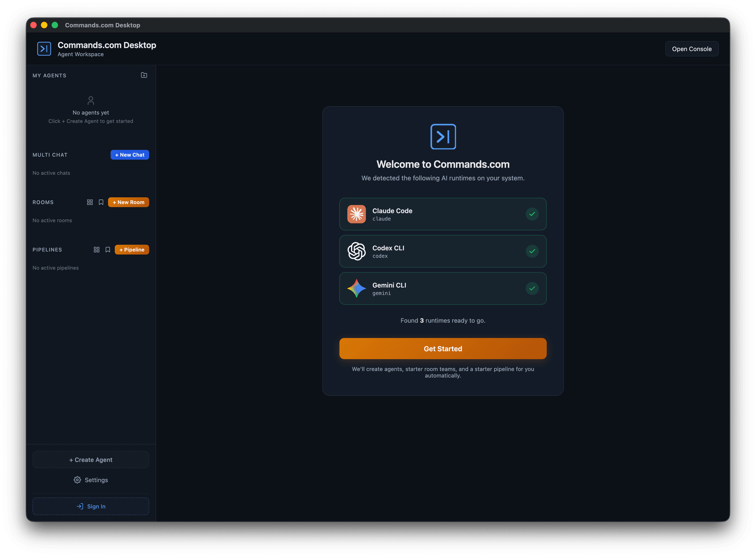Click the Sign In button
Viewport: 756px width, 556px height.
(x=91, y=506)
